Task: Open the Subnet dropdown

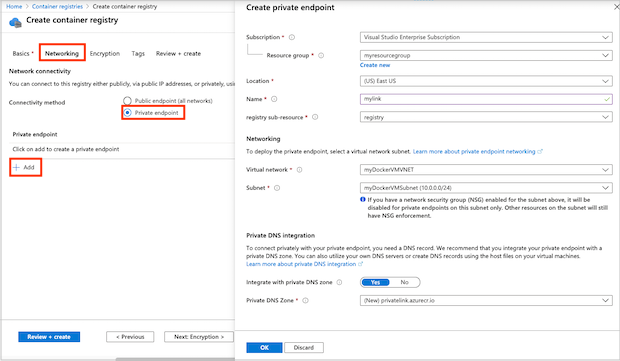Action: coord(486,188)
